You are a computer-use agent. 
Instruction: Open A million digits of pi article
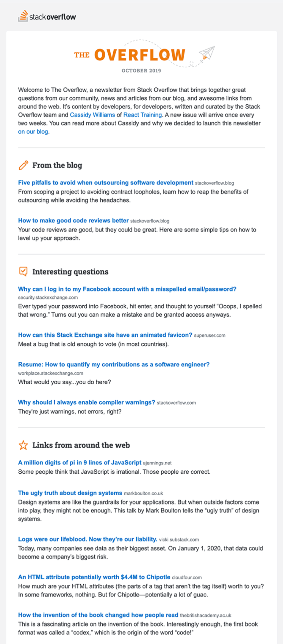click(x=80, y=462)
